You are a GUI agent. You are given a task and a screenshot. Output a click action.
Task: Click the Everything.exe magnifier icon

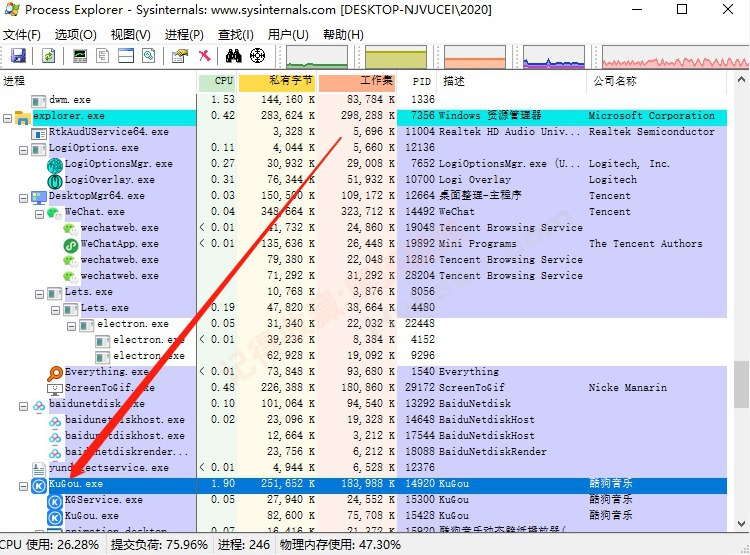pos(55,373)
